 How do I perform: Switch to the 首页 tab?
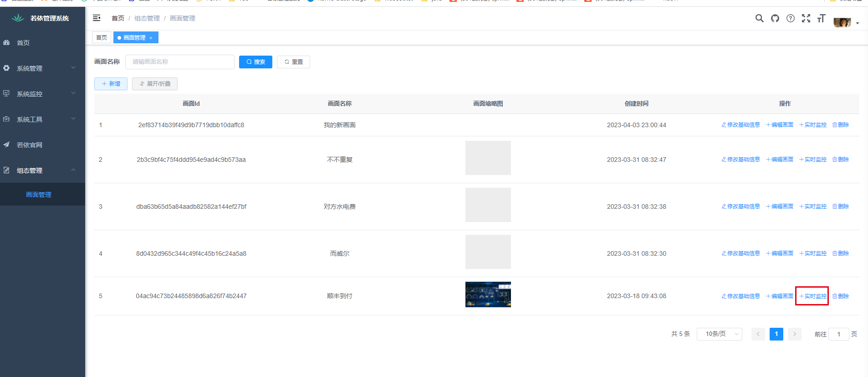click(102, 38)
